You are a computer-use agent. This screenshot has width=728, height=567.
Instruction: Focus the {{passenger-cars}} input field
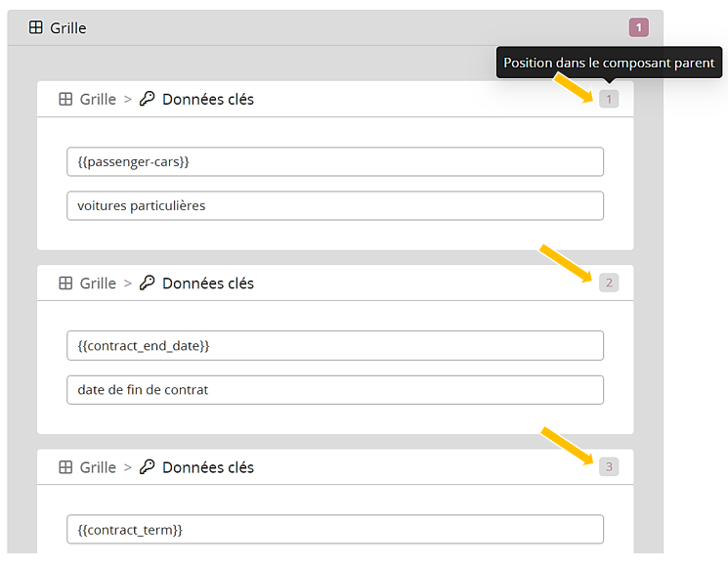[x=334, y=161]
